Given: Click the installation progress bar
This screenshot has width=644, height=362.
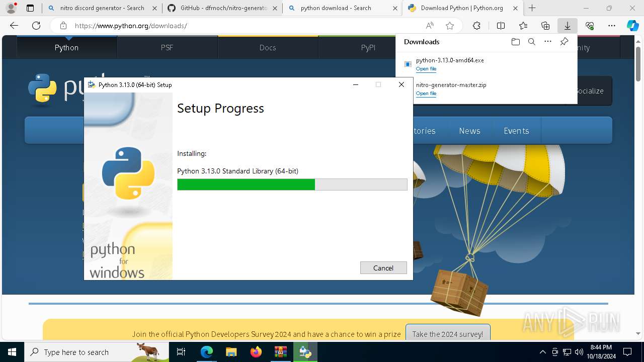Looking at the screenshot, I should coord(292,185).
